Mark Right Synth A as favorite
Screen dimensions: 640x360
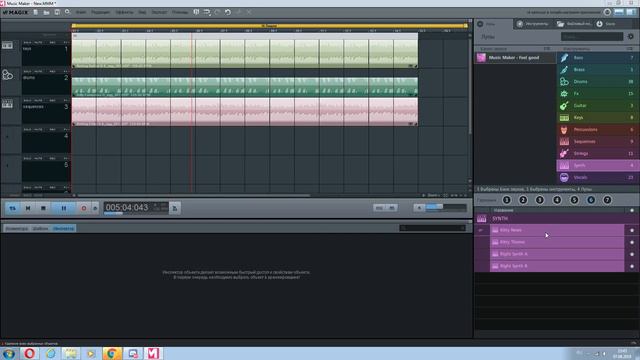tap(632, 254)
